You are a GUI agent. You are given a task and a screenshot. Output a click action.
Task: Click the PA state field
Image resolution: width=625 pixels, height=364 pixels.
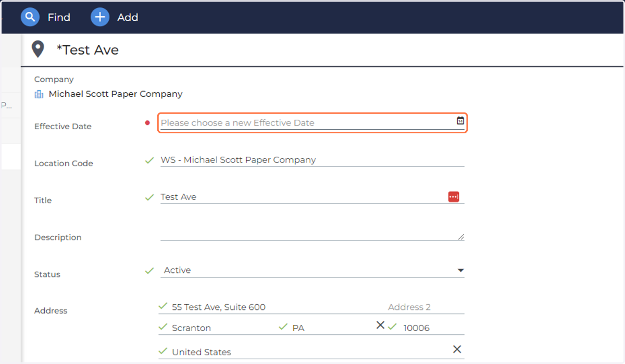(x=332, y=328)
